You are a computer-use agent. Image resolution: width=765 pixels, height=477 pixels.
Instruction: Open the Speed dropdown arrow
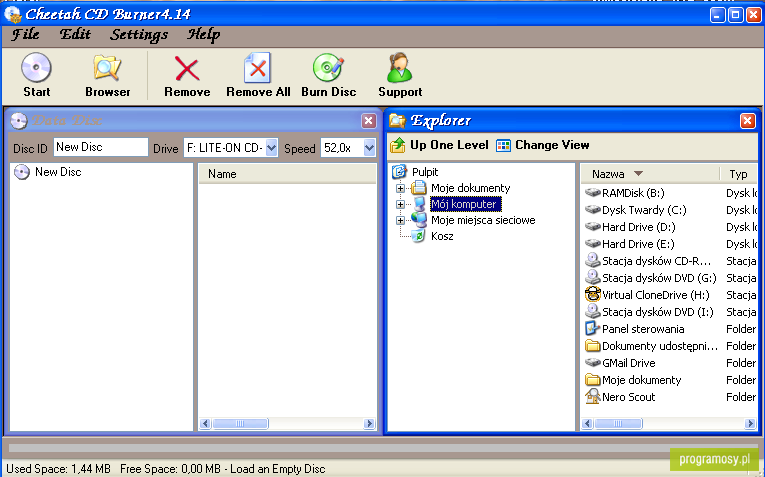[369, 147]
